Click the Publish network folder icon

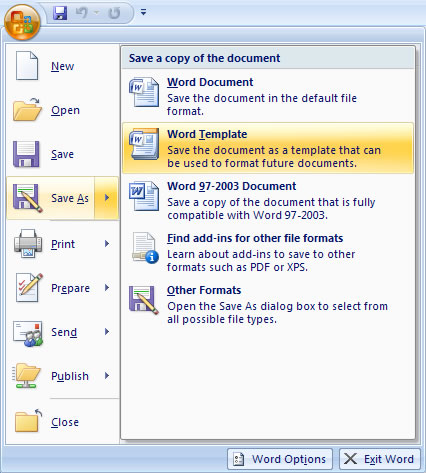pos(27,376)
